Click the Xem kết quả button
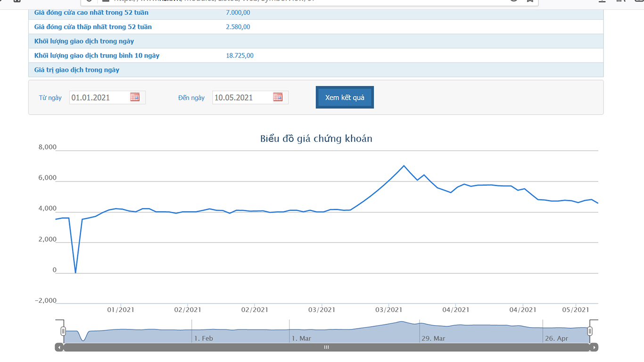Image resolution: width=644 pixels, height=362 pixels. click(345, 98)
